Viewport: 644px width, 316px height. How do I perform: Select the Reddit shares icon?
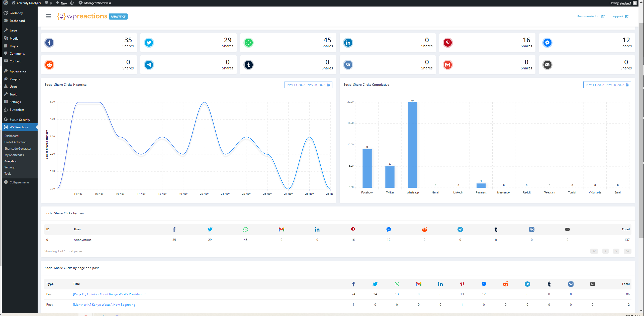[49, 65]
